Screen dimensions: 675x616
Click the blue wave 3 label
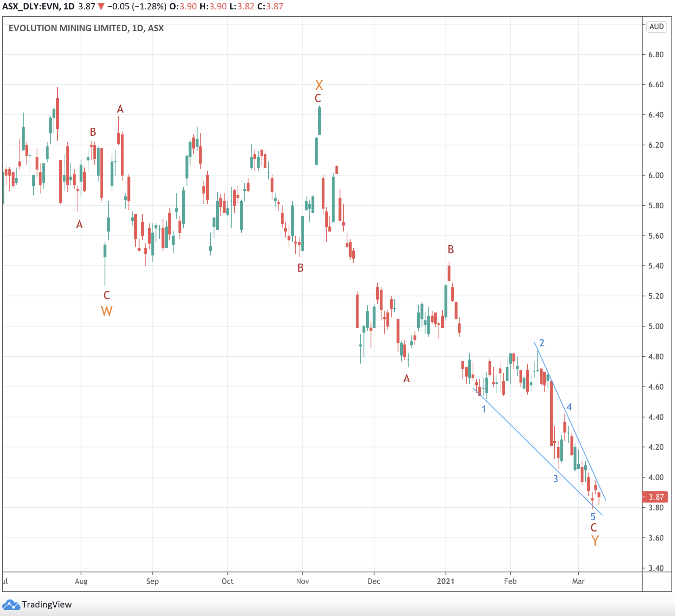tap(556, 479)
